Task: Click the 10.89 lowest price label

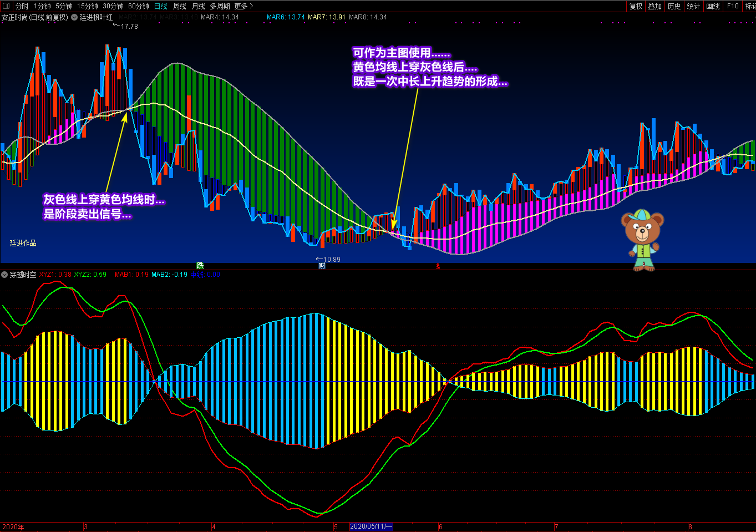Action: click(x=331, y=259)
